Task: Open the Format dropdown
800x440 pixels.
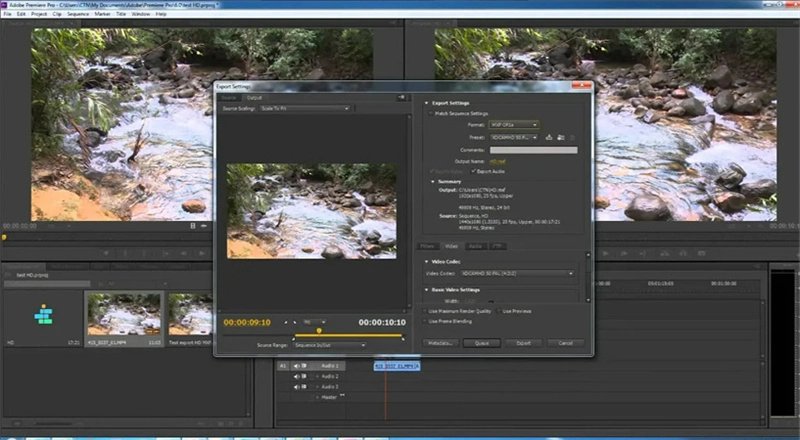Action: (513, 125)
